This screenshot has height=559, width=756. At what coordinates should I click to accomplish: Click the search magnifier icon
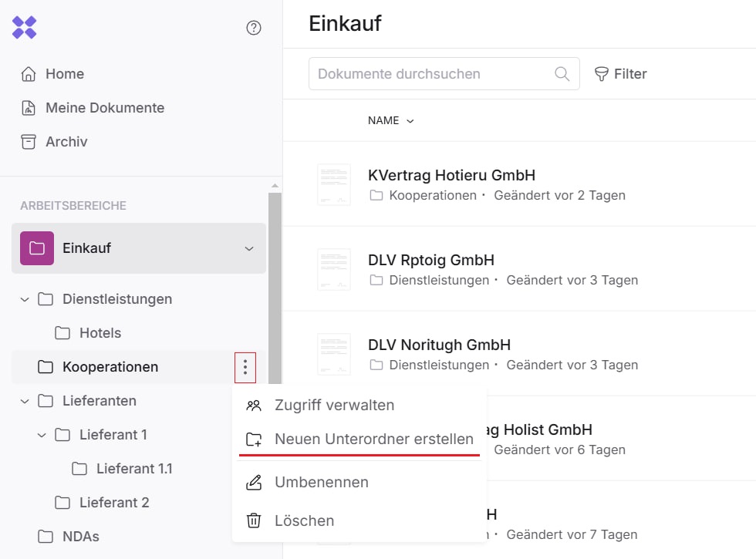coord(562,74)
